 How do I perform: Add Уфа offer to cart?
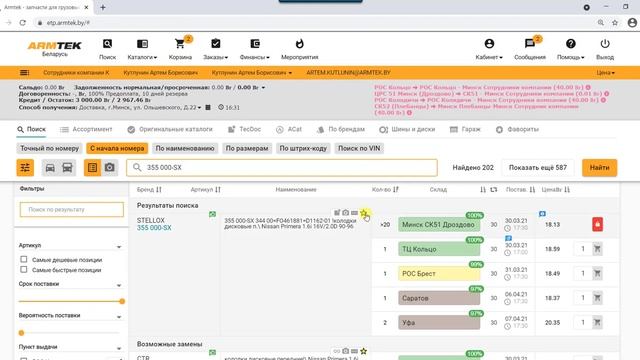(x=597, y=322)
